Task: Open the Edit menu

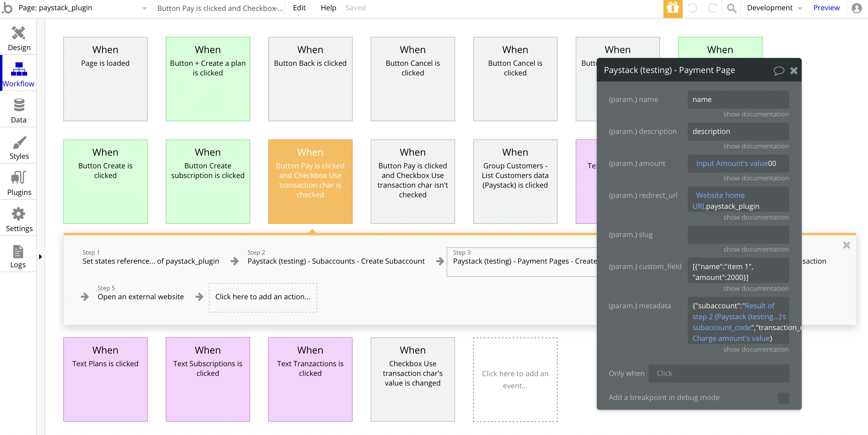Action: [x=299, y=8]
